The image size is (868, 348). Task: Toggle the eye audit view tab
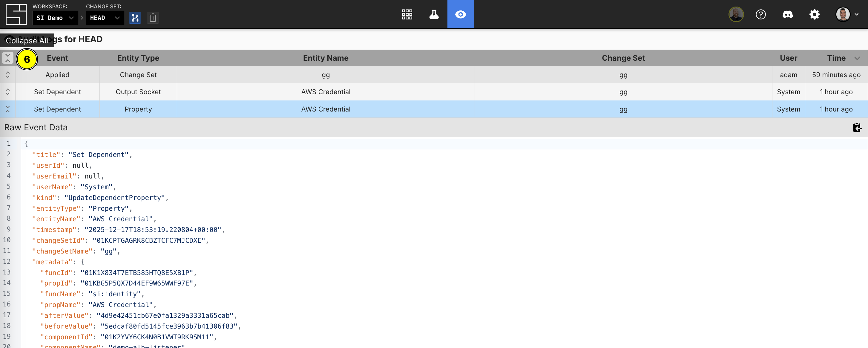tap(460, 14)
